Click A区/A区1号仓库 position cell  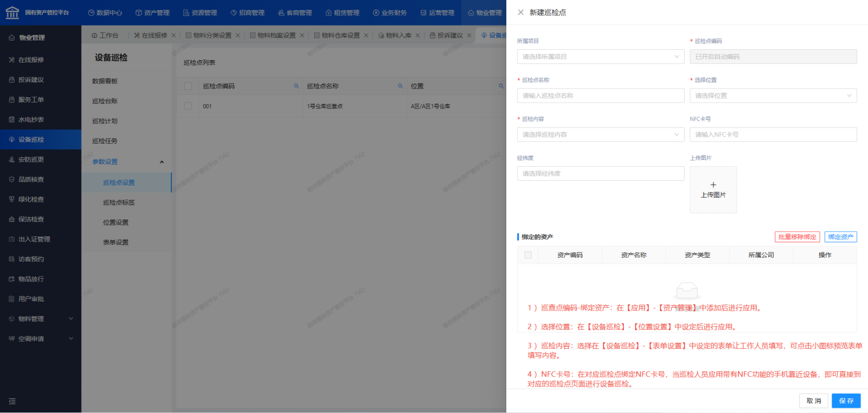431,107
